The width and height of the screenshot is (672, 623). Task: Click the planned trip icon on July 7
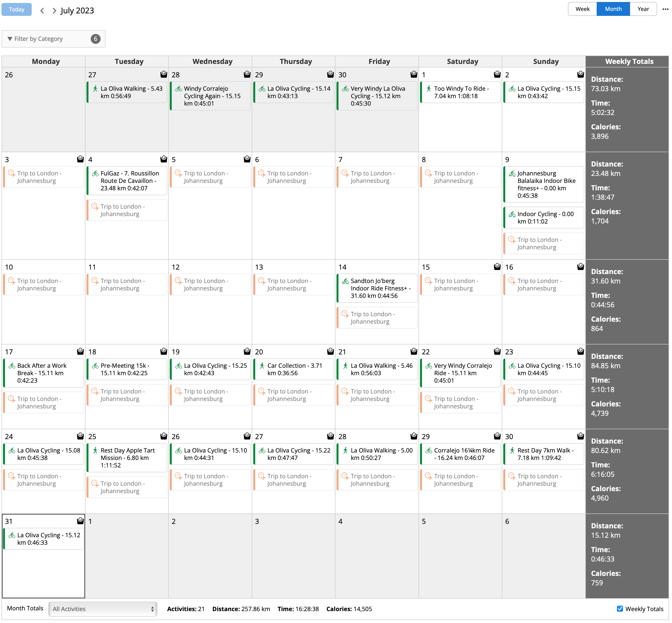pyautogui.click(x=345, y=173)
